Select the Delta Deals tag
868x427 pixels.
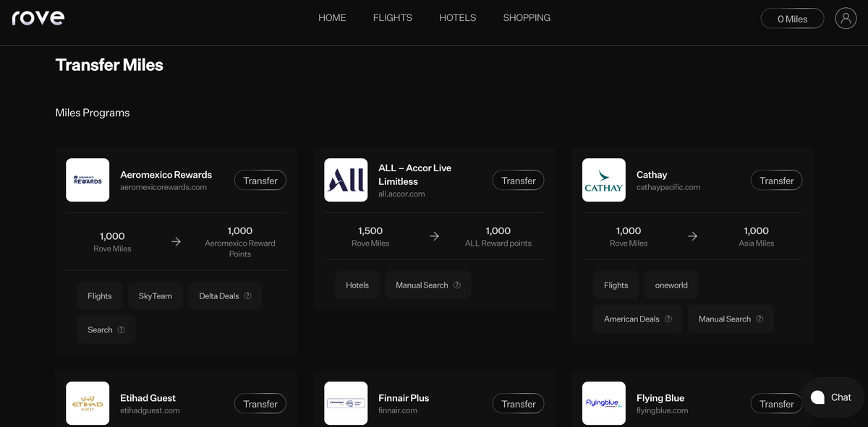click(225, 296)
